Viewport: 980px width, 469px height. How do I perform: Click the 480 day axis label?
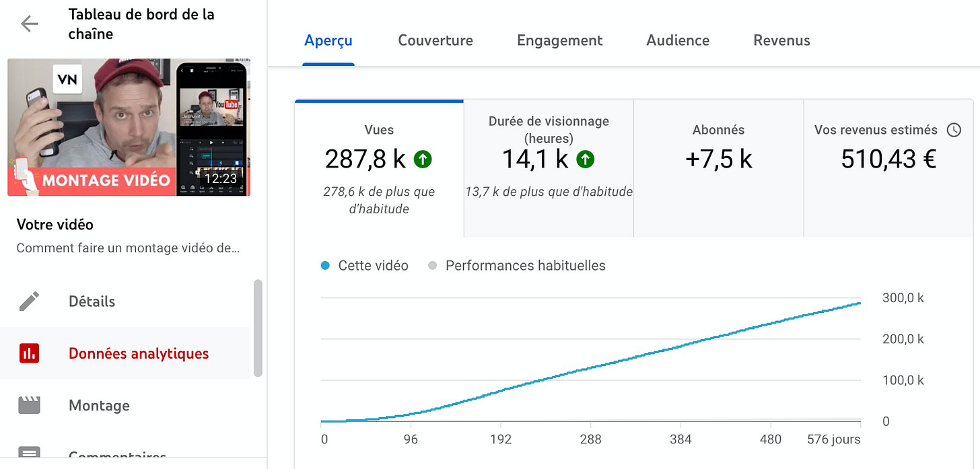(x=771, y=439)
